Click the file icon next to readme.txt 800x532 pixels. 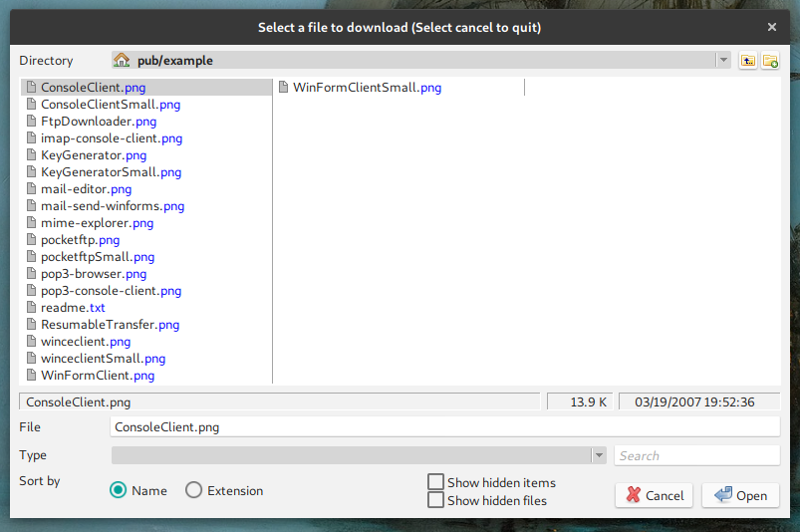click(31, 308)
